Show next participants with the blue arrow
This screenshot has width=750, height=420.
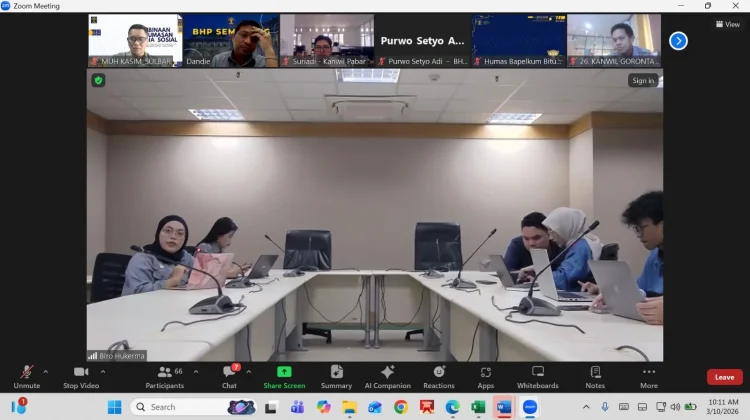click(678, 41)
